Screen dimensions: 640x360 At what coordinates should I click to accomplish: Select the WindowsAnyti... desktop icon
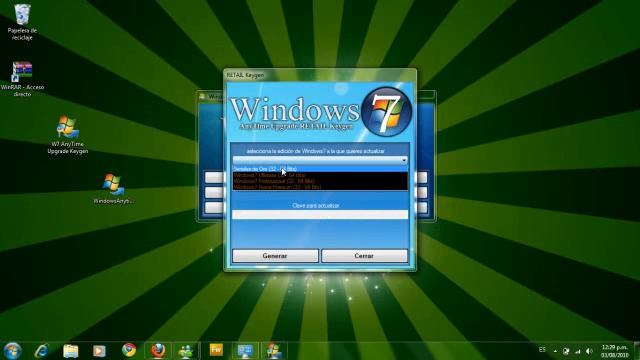[x=113, y=189]
